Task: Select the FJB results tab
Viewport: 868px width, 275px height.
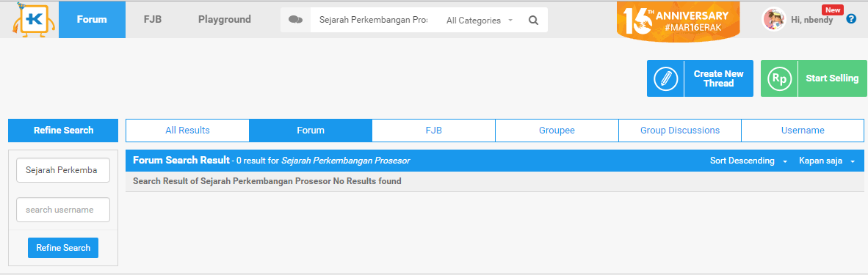Action: click(433, 131)
